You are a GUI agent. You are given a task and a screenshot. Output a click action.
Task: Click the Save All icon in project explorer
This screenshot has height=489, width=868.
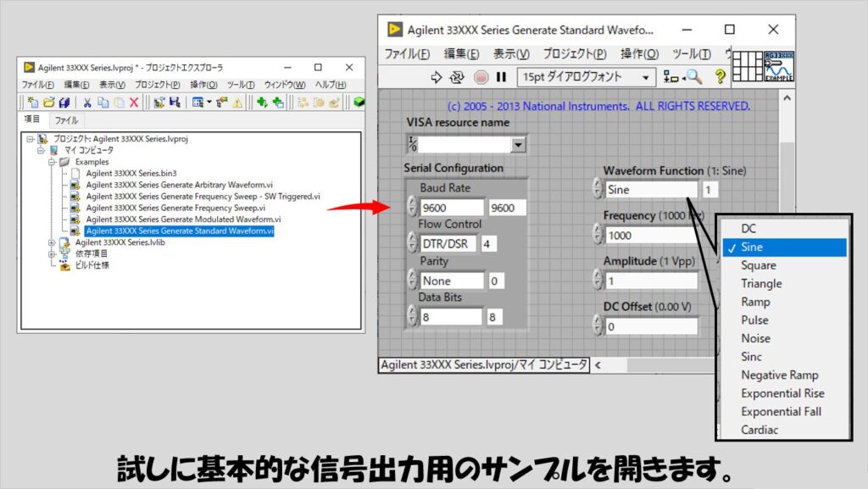point(64,103)
